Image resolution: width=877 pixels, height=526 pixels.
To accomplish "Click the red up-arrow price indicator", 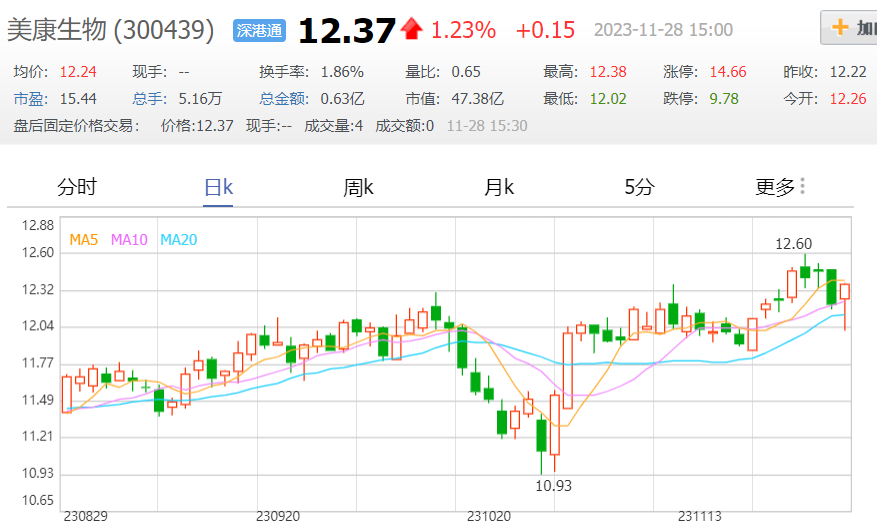I will [412, 29].
